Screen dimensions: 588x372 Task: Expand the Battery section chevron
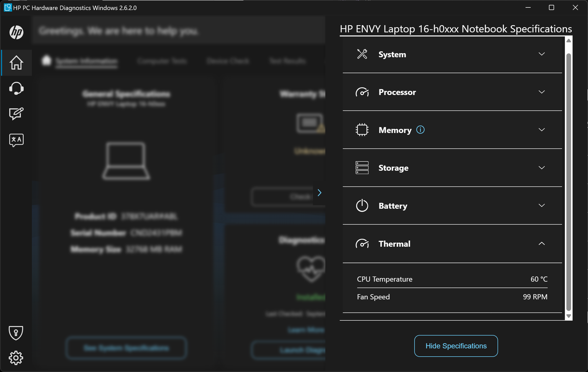pos(542,205)
